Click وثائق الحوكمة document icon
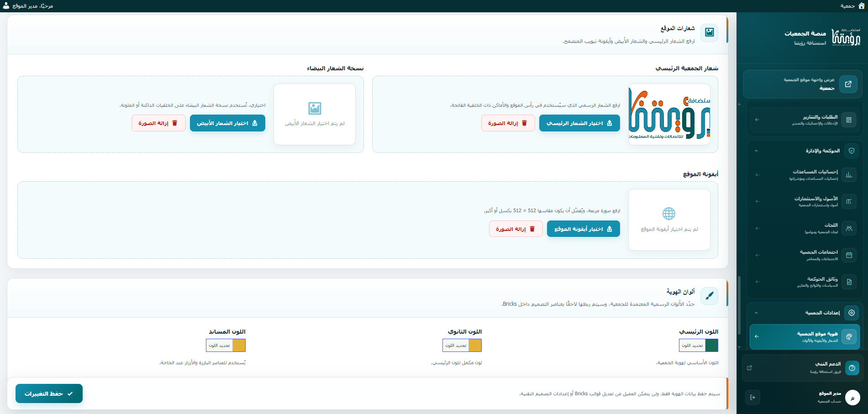Viewport: 868px width, 414px height. [x=849, y=282]
